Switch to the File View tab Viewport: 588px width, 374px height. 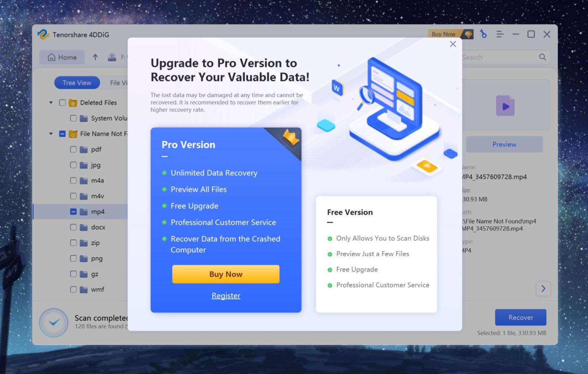[119, 82]
